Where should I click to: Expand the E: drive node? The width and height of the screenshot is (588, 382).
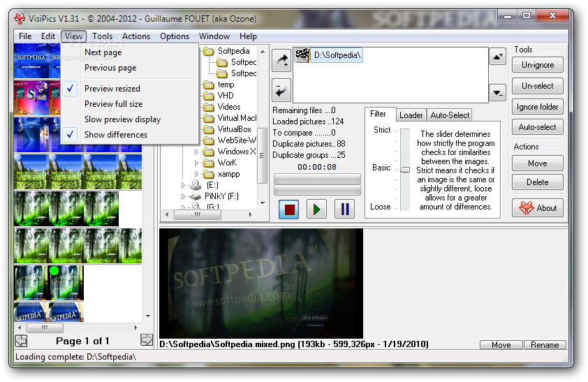pyautogui.click(x=183, y=185)
